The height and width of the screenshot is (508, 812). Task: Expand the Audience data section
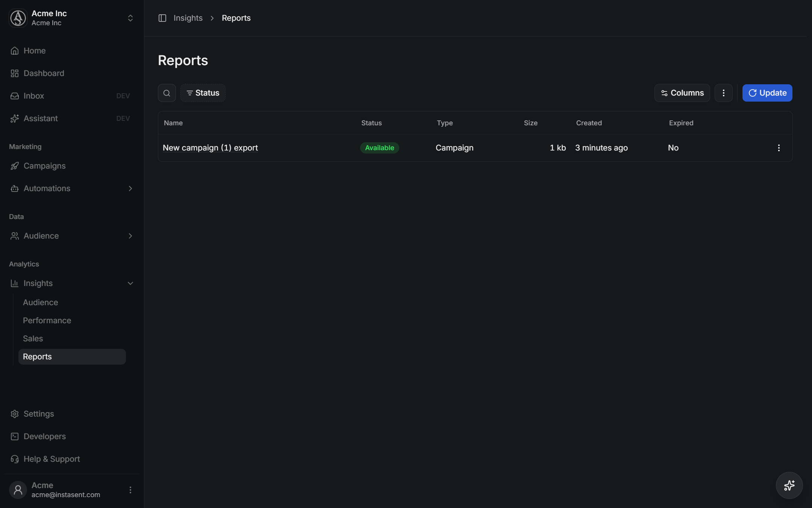click(130, 236)
